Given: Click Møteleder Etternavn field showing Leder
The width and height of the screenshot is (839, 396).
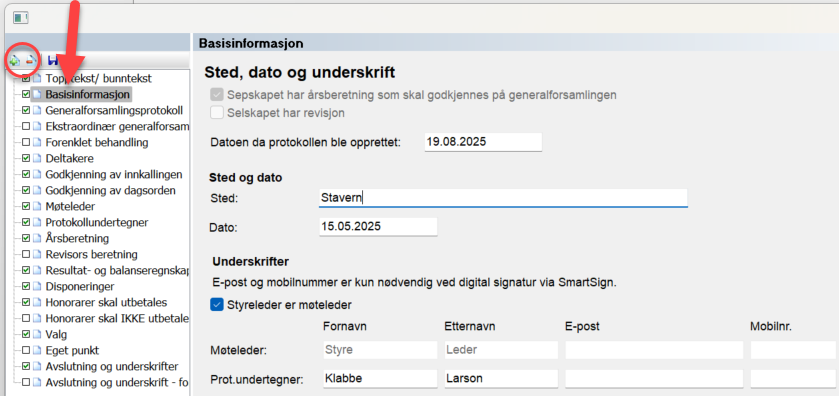Looking at the screenshot, I should pos(501,350).
